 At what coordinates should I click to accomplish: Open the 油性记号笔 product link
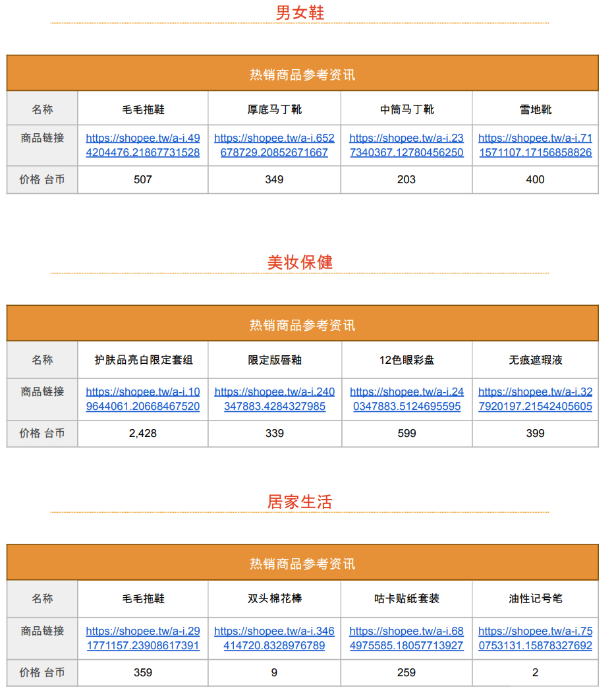(x=535, y=637)
